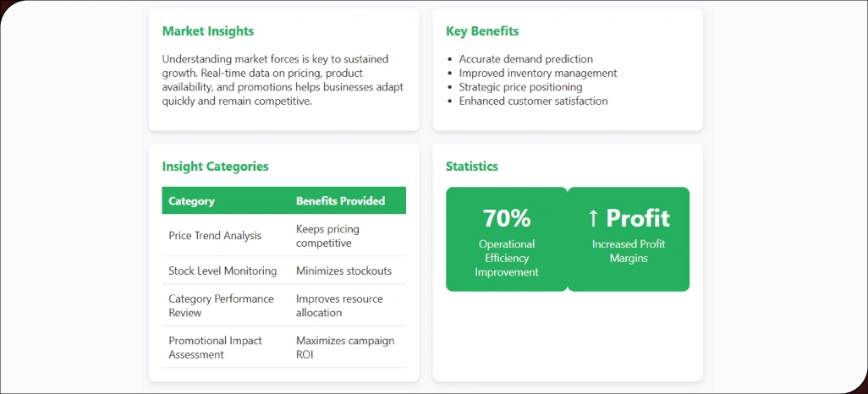Click the Maximizes campaign ROI cell
Screen dimensions: 868x394
(x=345, y=347)
